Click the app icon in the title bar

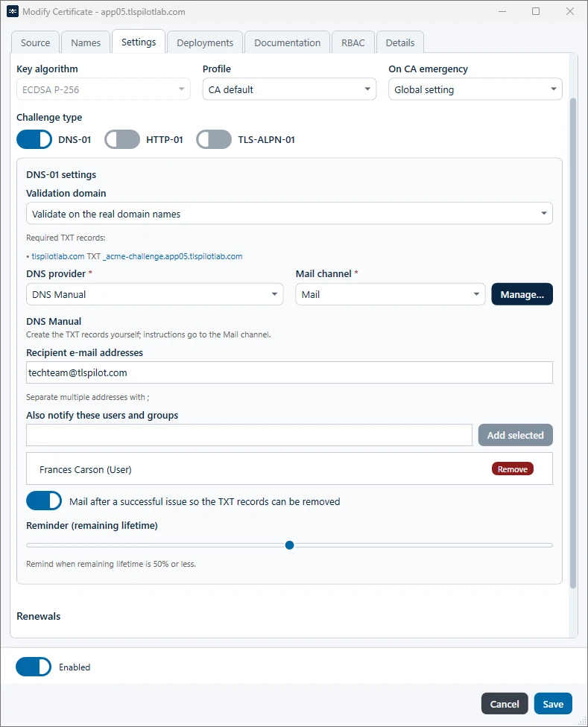[13, 12]
